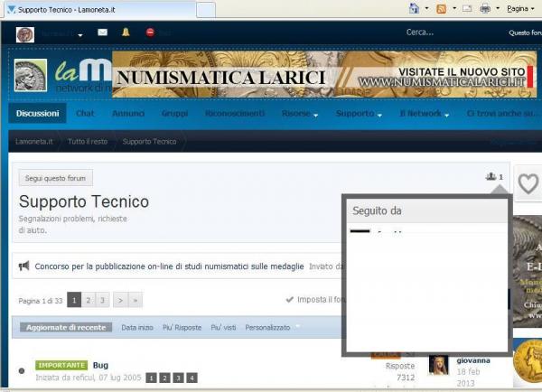
Task: Click the browser print icon
Action: 485,9
